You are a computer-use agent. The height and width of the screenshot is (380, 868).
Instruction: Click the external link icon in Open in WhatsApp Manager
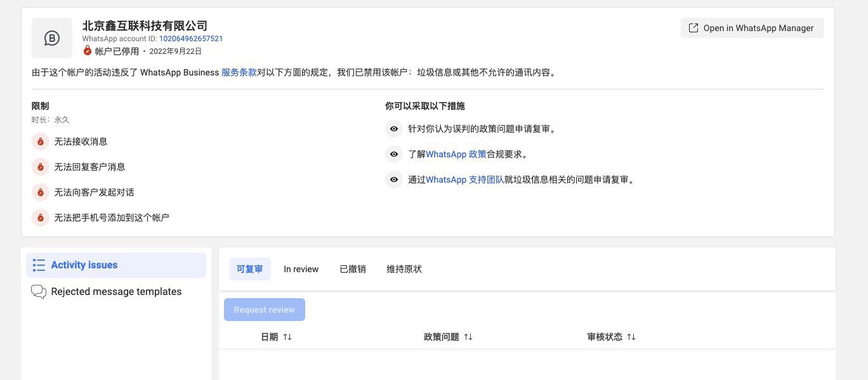click(x=694, y=28)
